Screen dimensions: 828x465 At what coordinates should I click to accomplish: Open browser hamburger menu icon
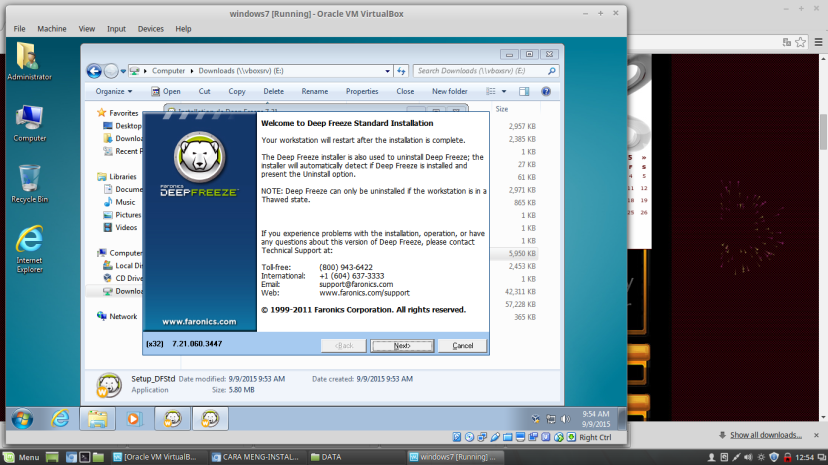tap(818, 42)
